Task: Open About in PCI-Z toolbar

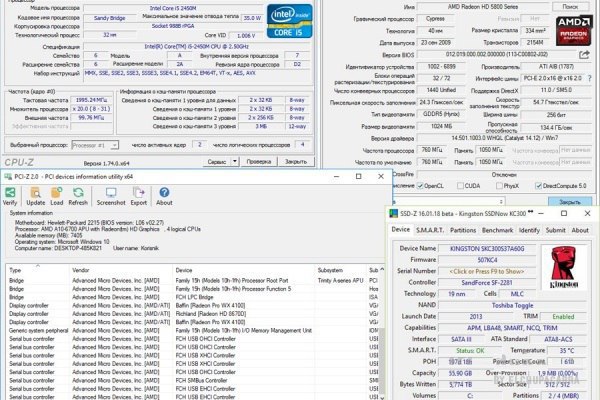Action: (164, 196)
